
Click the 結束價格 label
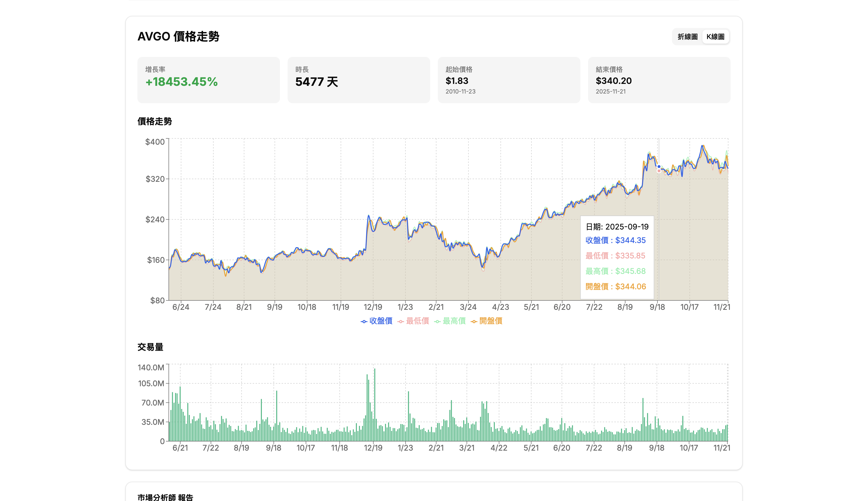[x=609, y=69]
